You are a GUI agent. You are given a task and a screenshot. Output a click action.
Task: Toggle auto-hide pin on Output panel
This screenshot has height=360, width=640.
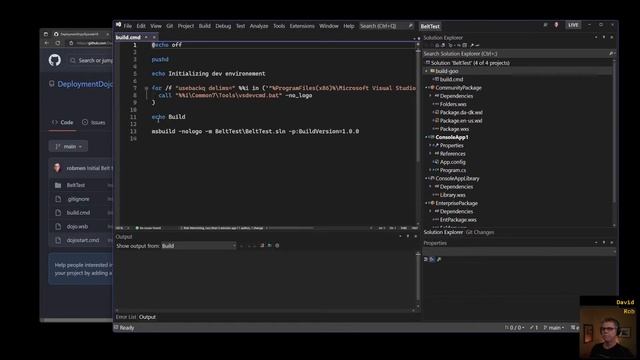click(x=408, y=236)
